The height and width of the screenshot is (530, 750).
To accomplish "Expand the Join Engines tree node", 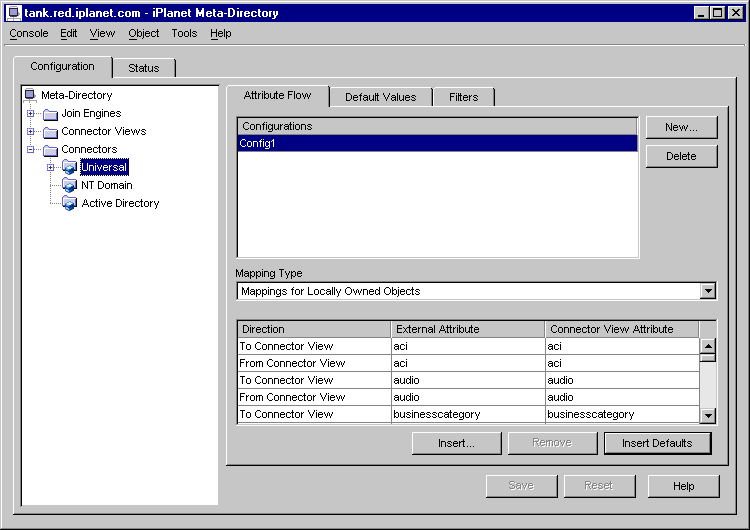I will point(31,114).
